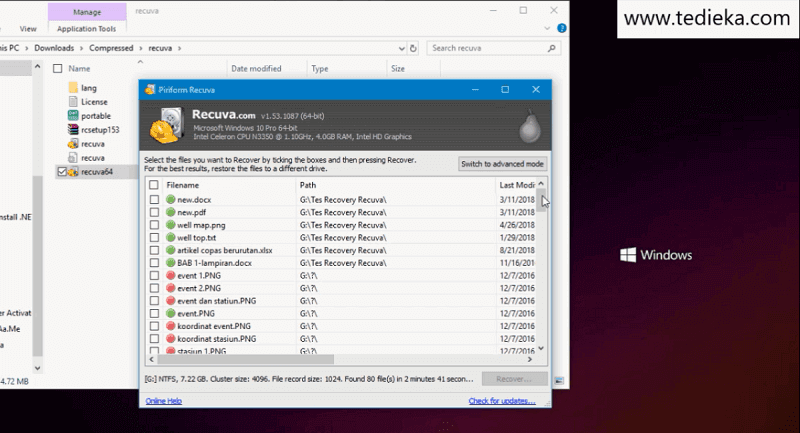Click Recuva list scroll-right arrow
Viewport: 800px width, 433px height.
coord(530,360)
